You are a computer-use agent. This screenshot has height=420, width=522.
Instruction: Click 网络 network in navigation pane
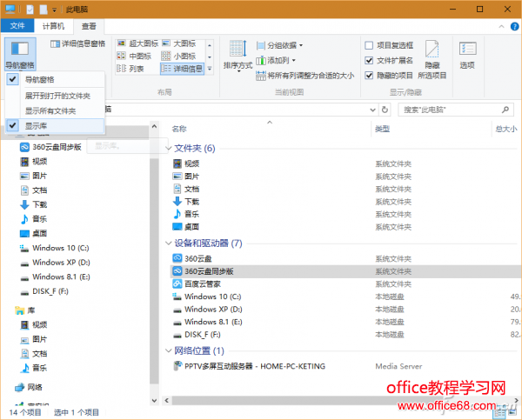(x=29, y=387)
